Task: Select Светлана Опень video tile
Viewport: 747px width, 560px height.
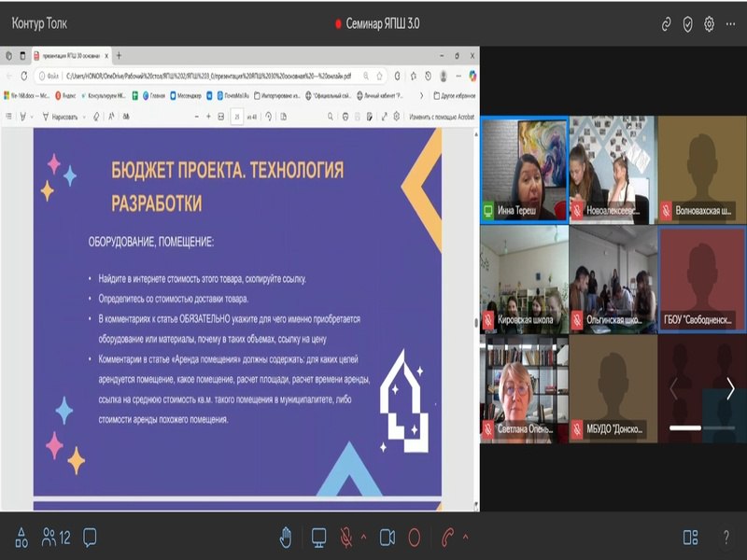Action: point(525,388)
